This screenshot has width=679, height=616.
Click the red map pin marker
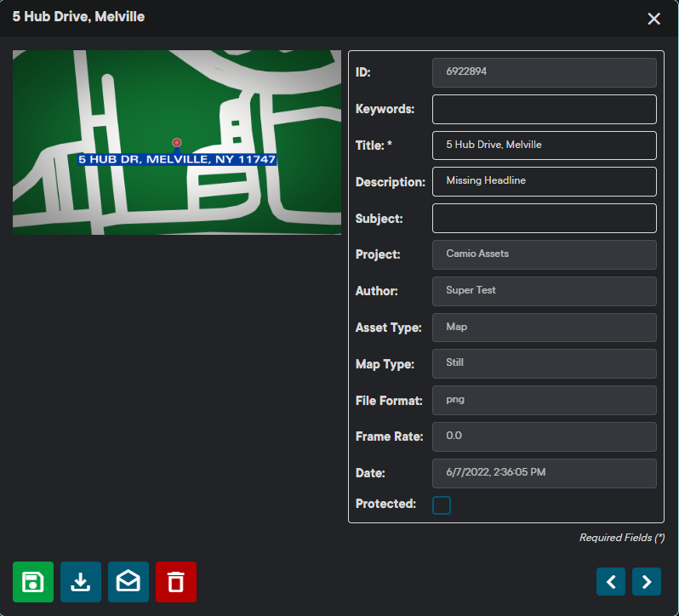click(x=177, y=143)
